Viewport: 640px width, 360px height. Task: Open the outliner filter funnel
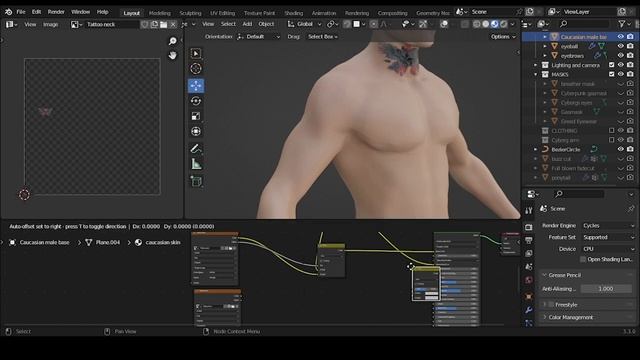[x=622, y=24]
